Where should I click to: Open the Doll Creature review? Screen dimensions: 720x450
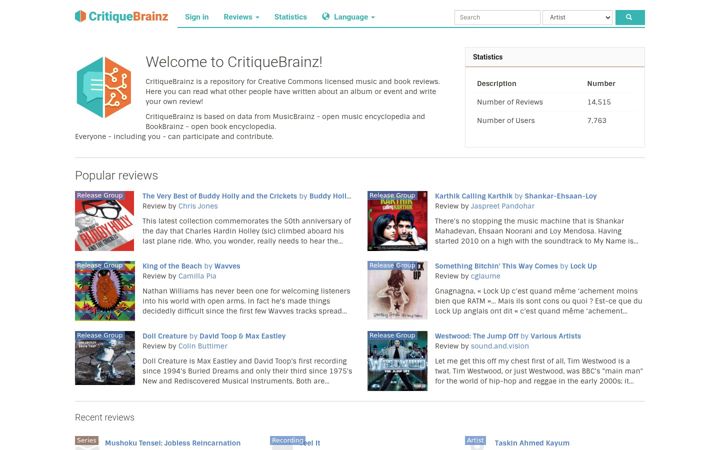[165, 336]
